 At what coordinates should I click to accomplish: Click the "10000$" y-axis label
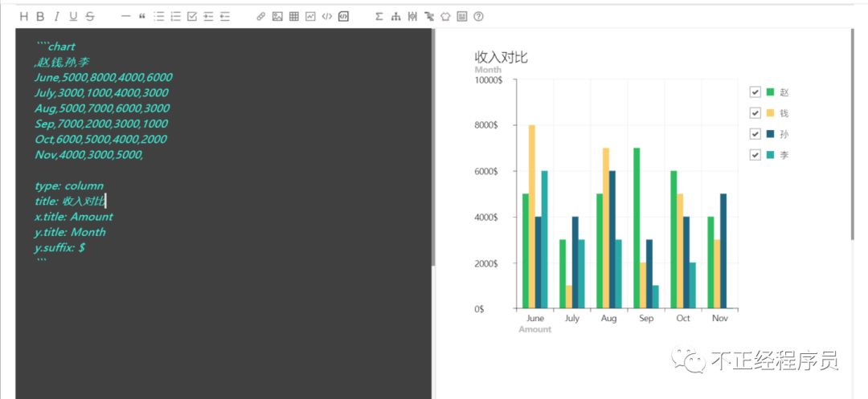coord(489,80)
